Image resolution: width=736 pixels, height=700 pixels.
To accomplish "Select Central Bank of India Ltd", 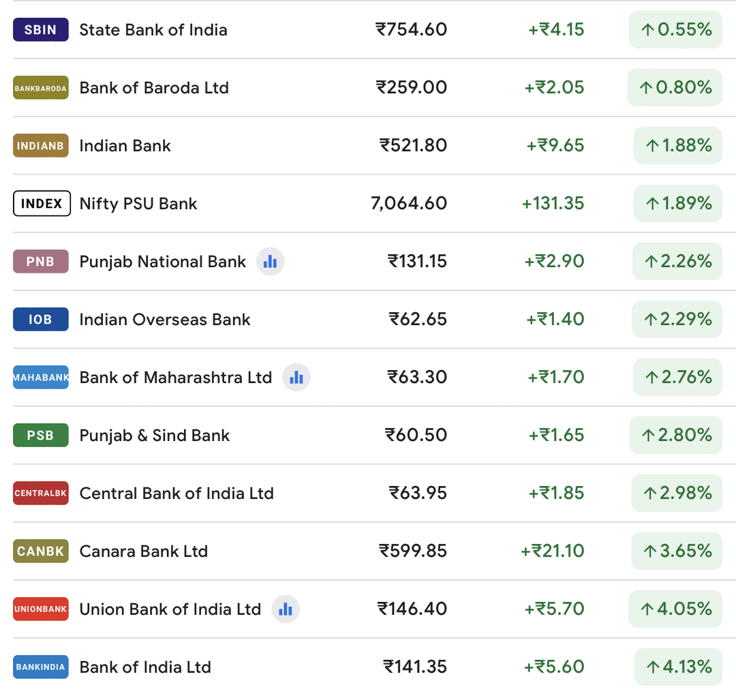I will coord(177,493).
